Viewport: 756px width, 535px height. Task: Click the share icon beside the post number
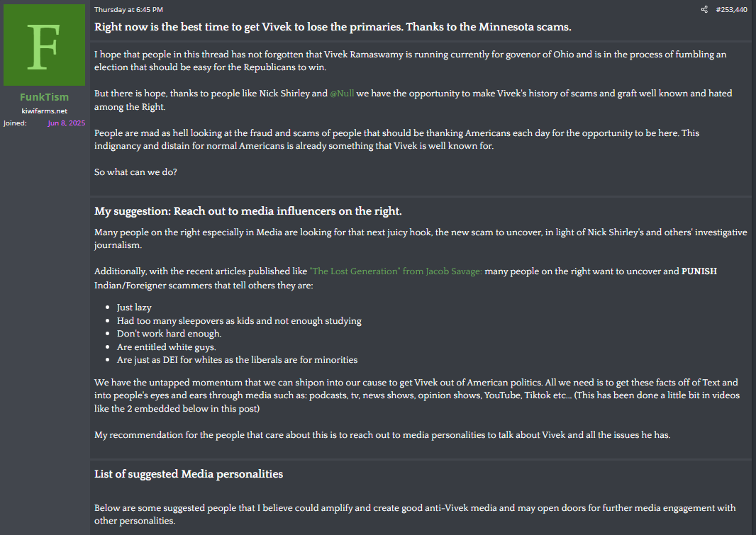(704, 9)
